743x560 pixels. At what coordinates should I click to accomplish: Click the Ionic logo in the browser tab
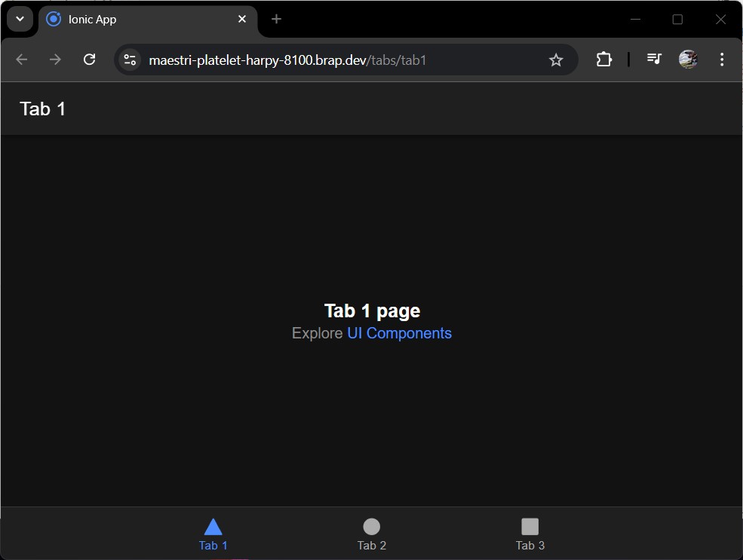(x=53, y=19)
